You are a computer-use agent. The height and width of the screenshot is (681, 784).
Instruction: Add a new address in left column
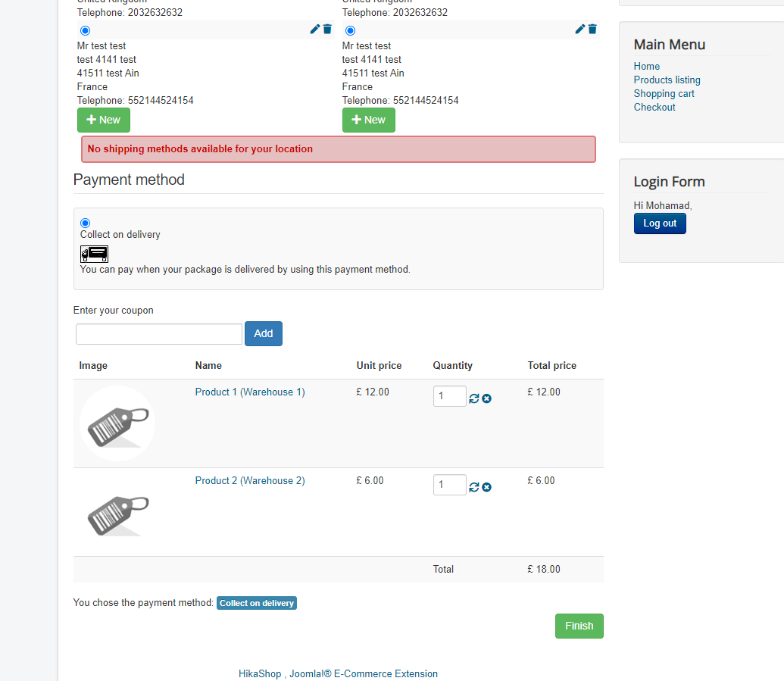pyautogui.click(x=104, y=120)
